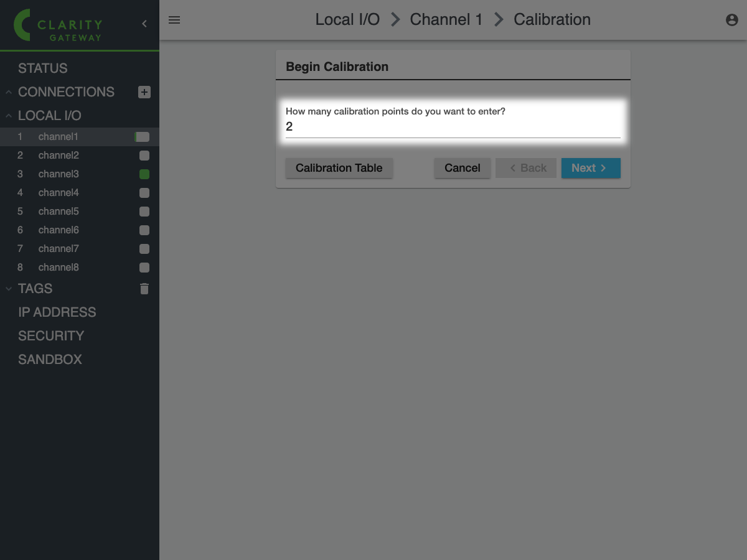Click the add connection plus icon
The image size is (747, 560).
144,92
